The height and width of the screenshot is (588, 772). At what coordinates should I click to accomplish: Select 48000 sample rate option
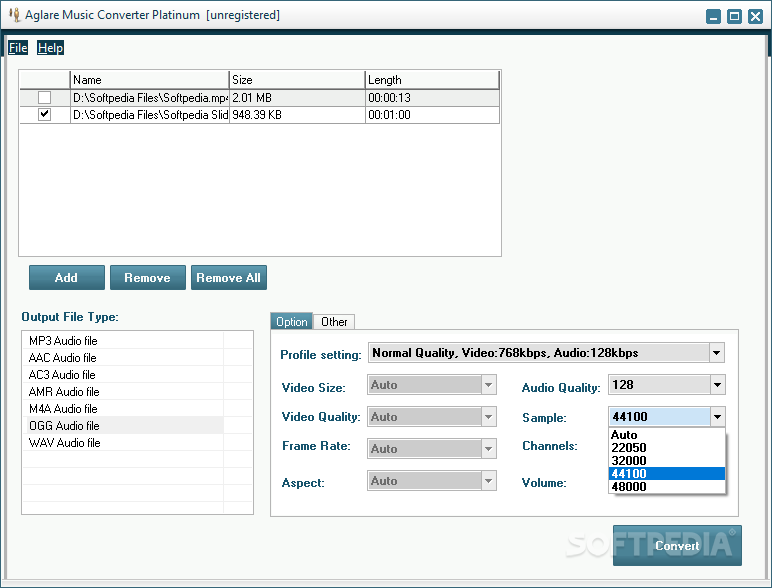(x=667, y=487)
